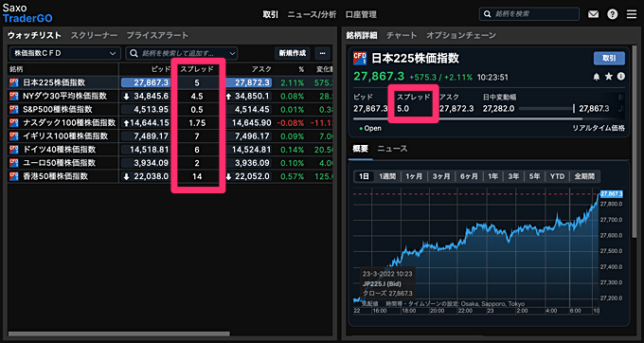
Task: Click the 銘柄を検索 field in top bar
Action: [529, 14]
